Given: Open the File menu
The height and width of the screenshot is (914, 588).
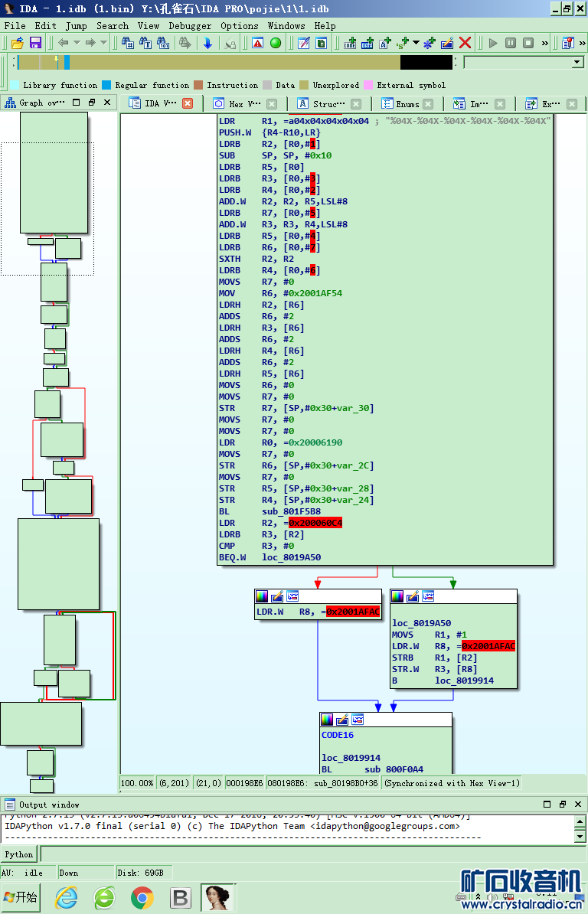Looking at the screenshot, I should click(15, 26).
